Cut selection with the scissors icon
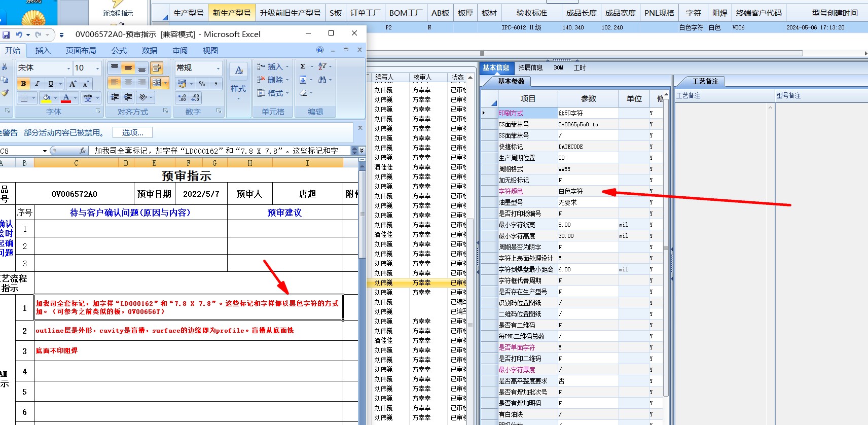 pos(5,67)
